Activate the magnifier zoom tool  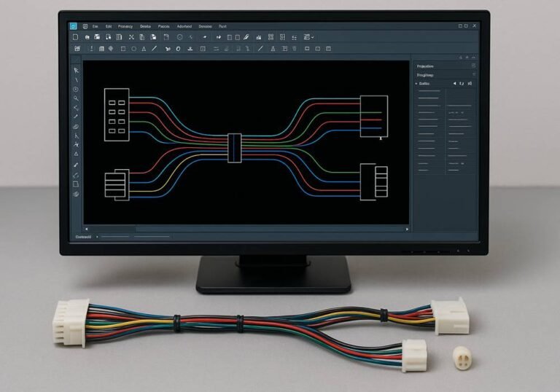[76, 98]
